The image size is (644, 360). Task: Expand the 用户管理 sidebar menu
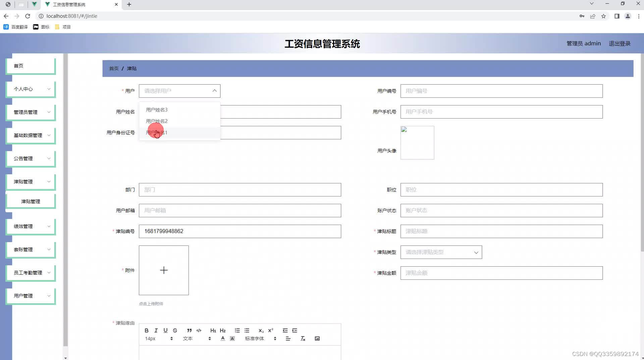31,296
